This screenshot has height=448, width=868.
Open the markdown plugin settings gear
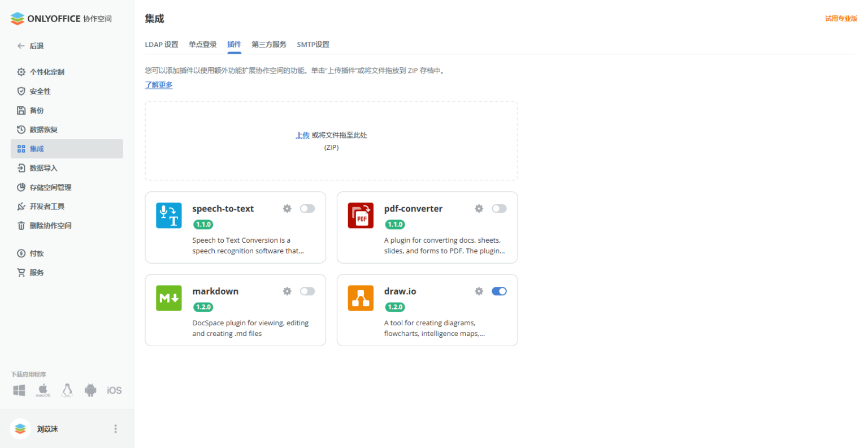[287, 291]
